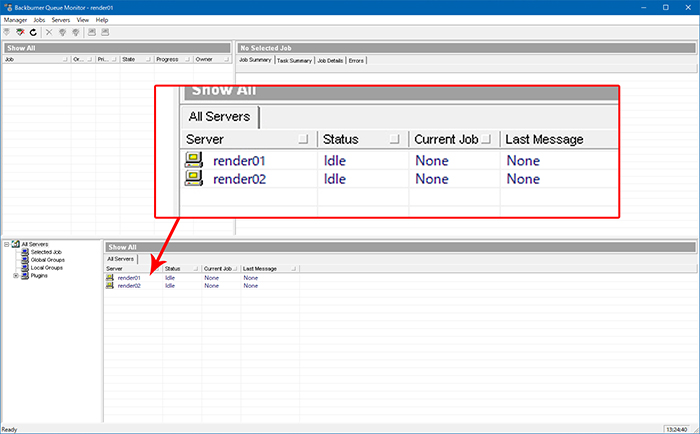Viewport: 700px width, 434px height.
Task: Open the Help menu
Action: click(x=102, y=20)
